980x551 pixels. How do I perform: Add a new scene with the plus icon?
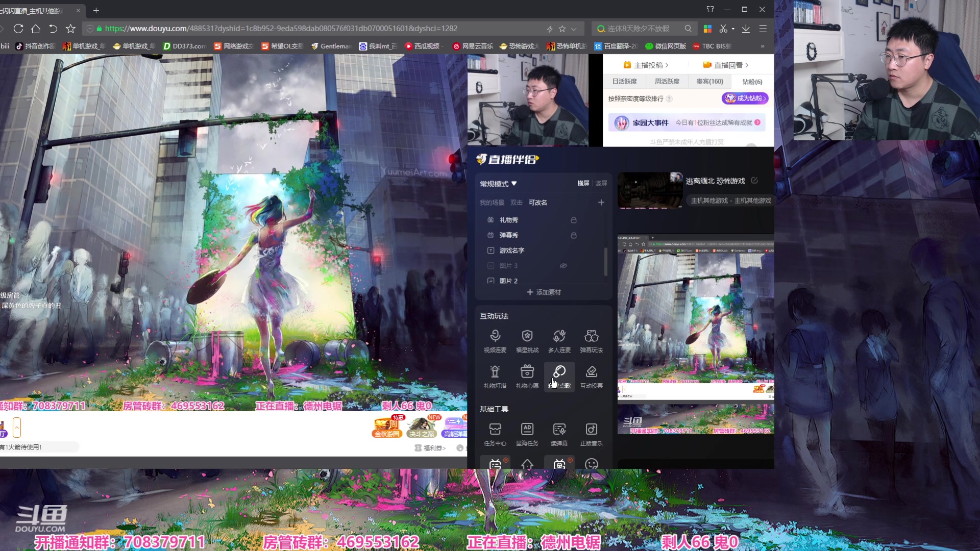tap(601, 203)
